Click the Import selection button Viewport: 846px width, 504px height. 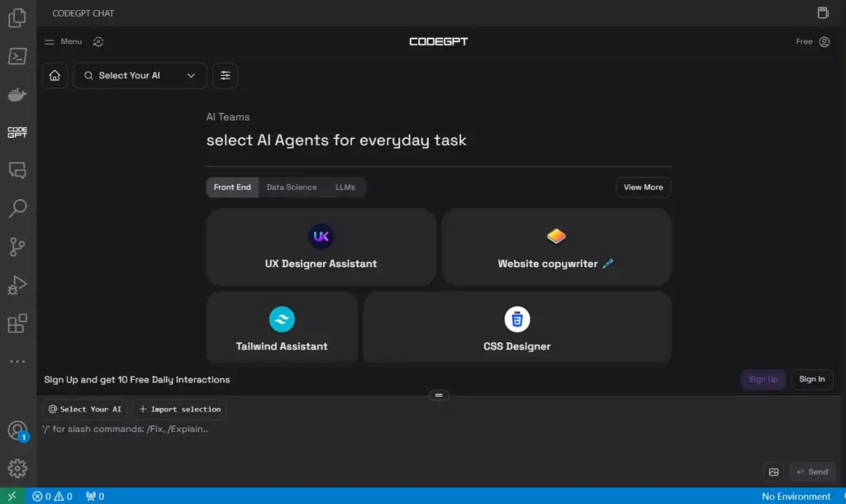pyautogui.click(x=179, y=409)
